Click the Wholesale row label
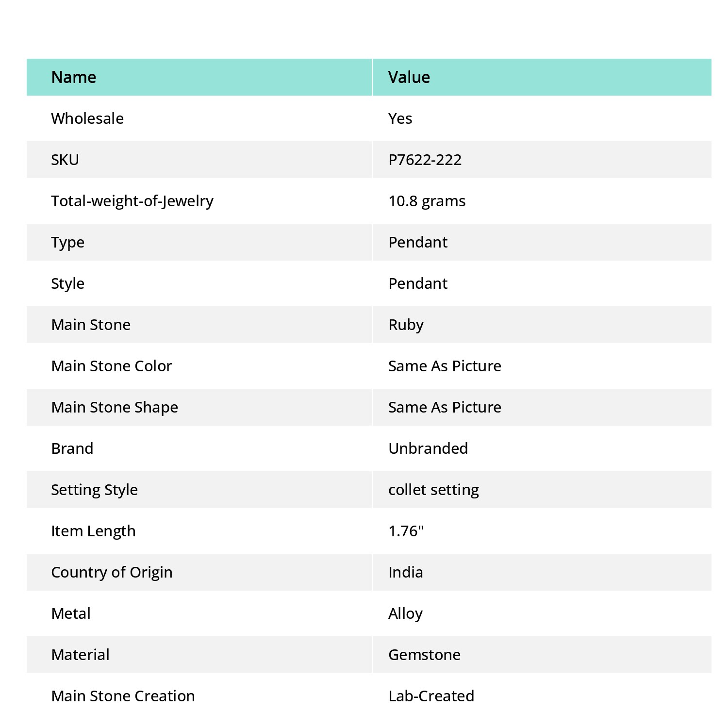 click(87, 118)
